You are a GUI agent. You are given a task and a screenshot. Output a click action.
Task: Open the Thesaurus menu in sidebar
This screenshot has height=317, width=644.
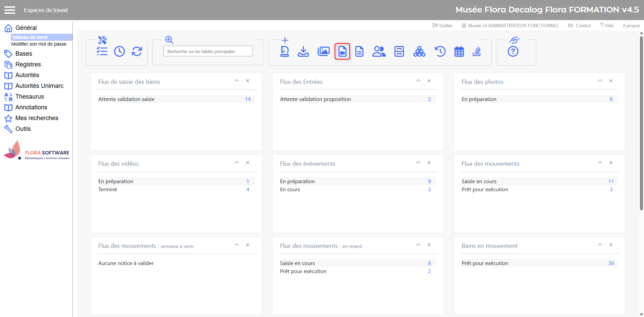30,97
